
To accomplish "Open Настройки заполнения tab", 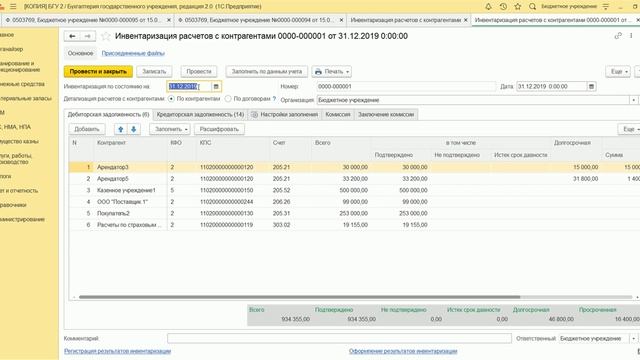I will (x=285, y=115).
